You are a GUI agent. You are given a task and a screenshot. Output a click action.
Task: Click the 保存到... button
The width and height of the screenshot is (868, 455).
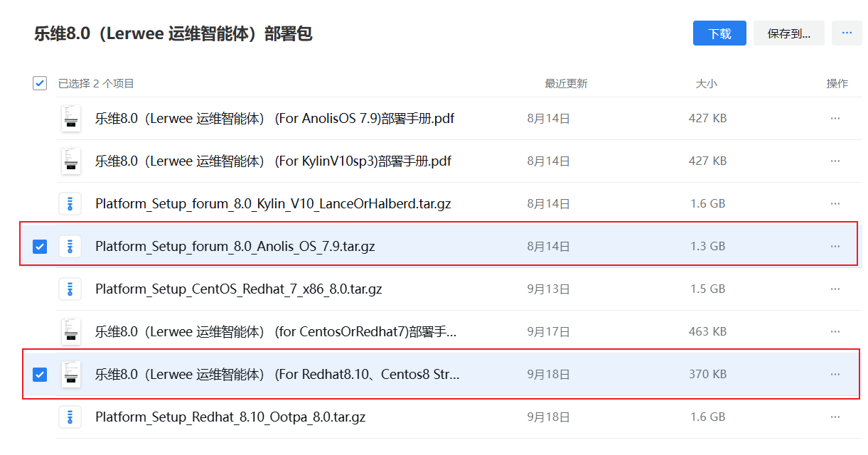click(x=789, y=33)
